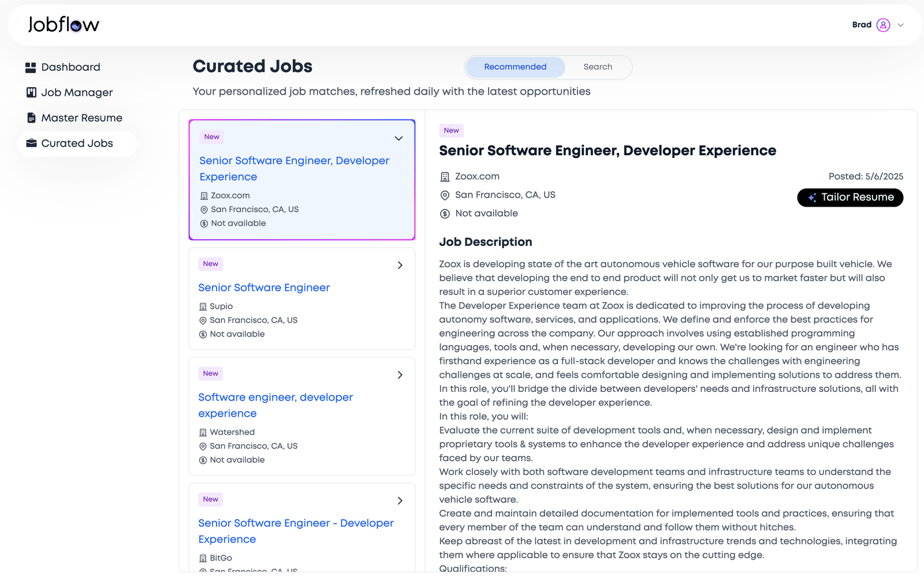Switch to the Recommended tab

point(515,67)
